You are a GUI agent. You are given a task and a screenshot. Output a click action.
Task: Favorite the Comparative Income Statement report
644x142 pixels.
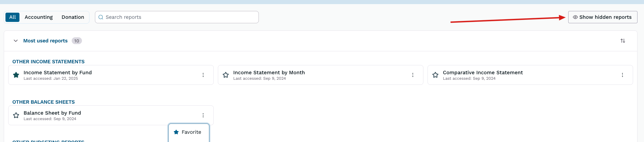pos(435,75)
